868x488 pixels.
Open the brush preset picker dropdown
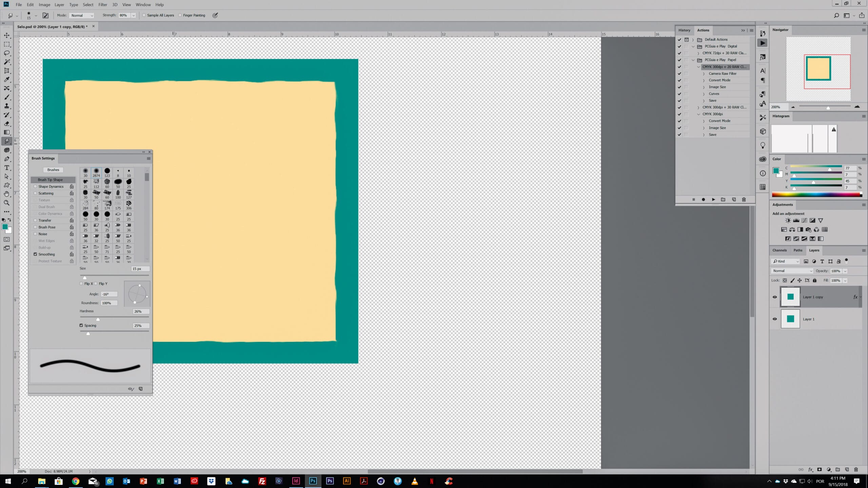tap(36, 16)
